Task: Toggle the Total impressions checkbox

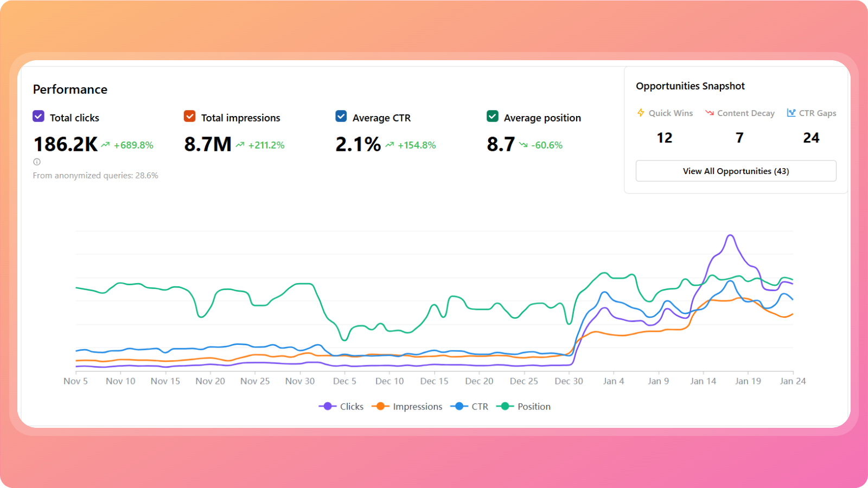Action: 189,116
